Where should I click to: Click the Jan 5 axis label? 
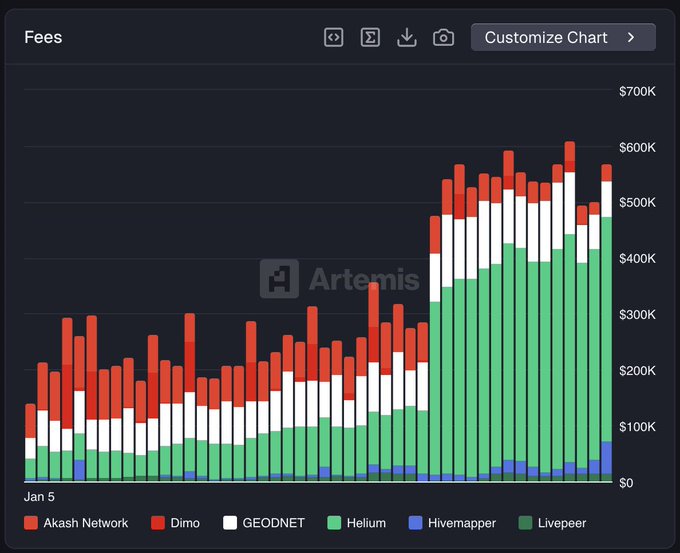(x=39, y=497)
